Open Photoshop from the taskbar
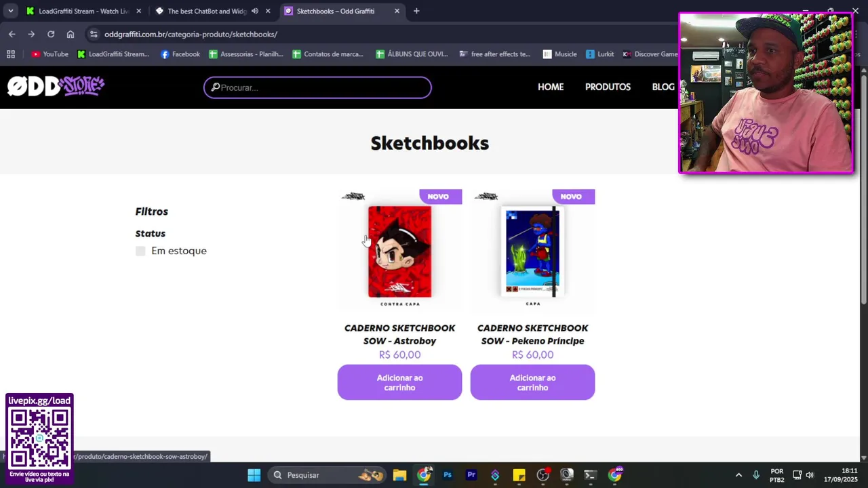This screenshot has width=868, height=488. tap(448, 475)
